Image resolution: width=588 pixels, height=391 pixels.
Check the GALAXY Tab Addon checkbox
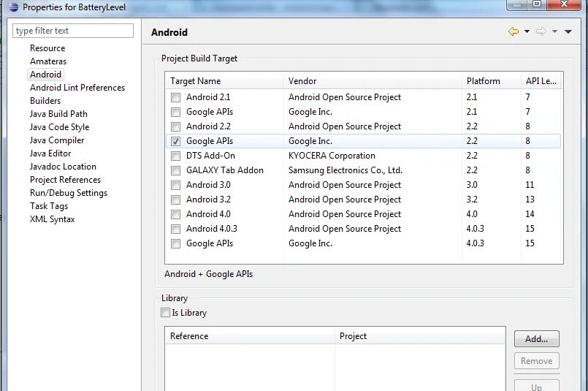pyautogui.click(x=175, y=171)
